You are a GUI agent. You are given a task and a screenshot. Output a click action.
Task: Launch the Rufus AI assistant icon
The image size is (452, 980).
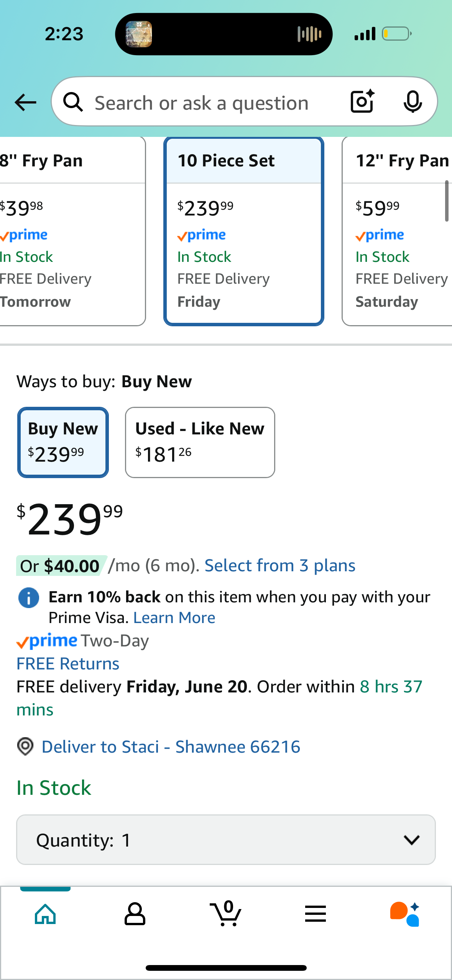[x=405, y=914]
